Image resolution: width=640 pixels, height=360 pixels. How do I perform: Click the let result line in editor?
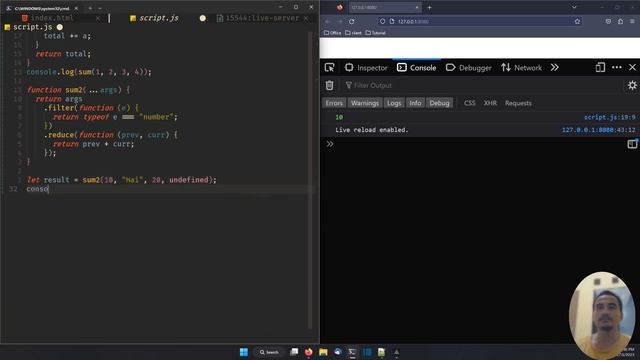point(122,180)
